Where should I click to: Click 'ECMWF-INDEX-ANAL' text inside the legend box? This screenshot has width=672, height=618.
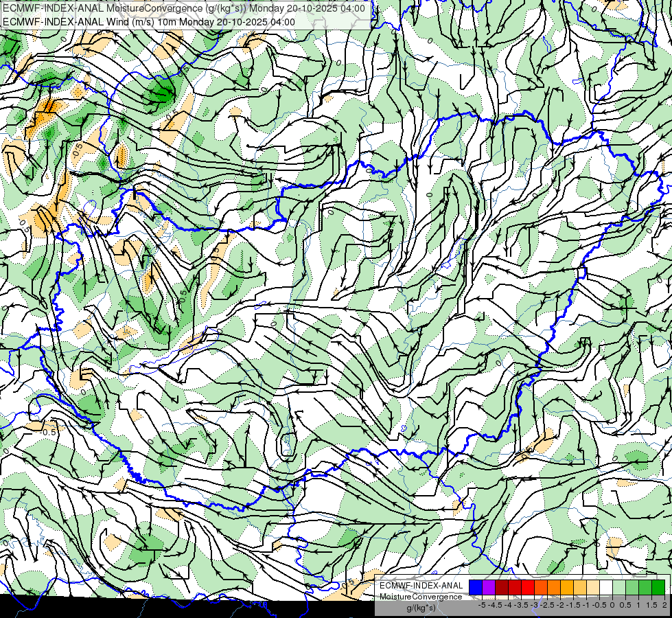pyautogui.click(x=421, y=586)
